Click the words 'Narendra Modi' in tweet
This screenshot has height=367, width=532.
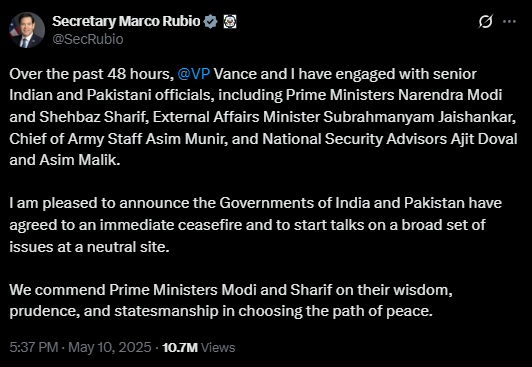(450, 95)
